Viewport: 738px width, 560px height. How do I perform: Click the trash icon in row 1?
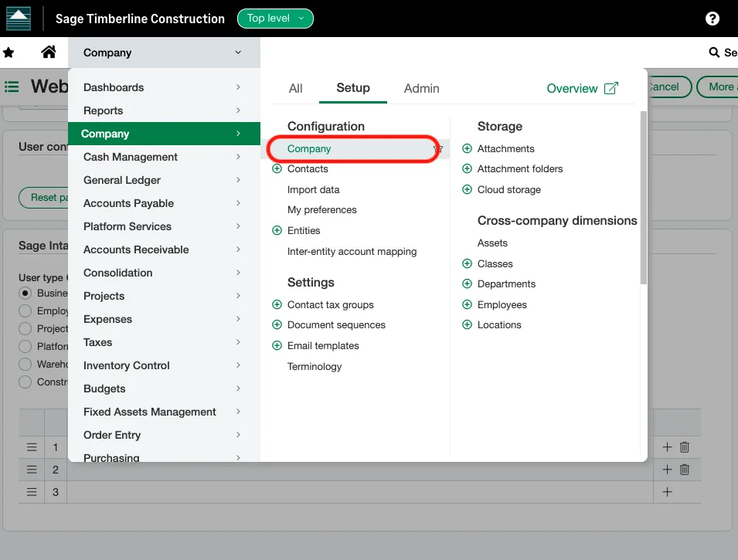(685, 447)
